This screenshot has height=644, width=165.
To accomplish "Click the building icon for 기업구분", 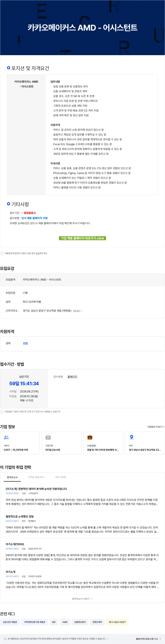I will [48, 437].
